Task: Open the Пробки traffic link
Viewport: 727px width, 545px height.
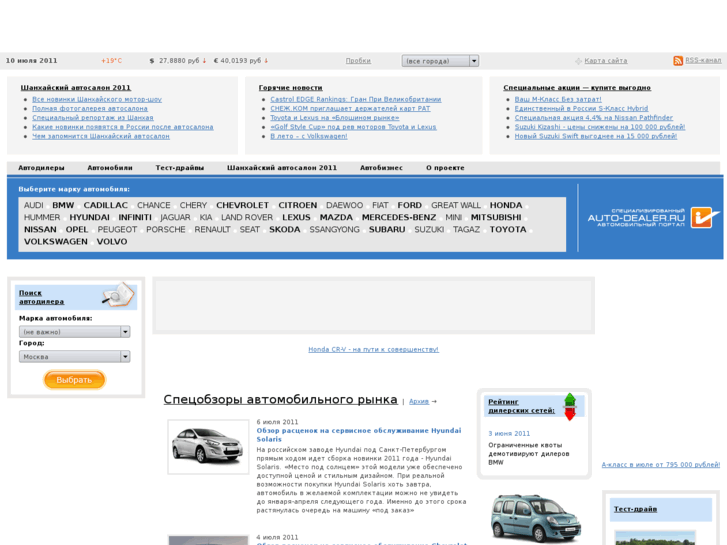Action: (x=358, y=61)
